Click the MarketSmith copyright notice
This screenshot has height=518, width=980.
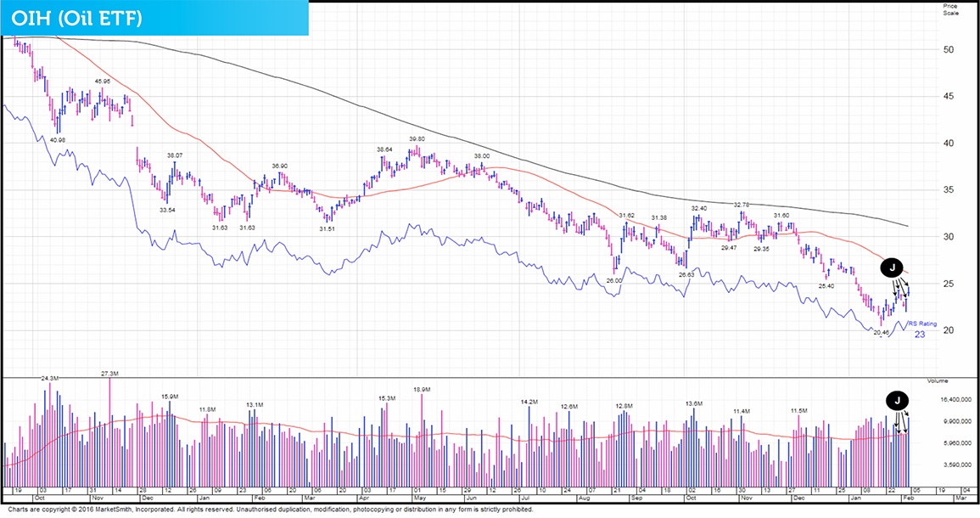pos(271,510)
